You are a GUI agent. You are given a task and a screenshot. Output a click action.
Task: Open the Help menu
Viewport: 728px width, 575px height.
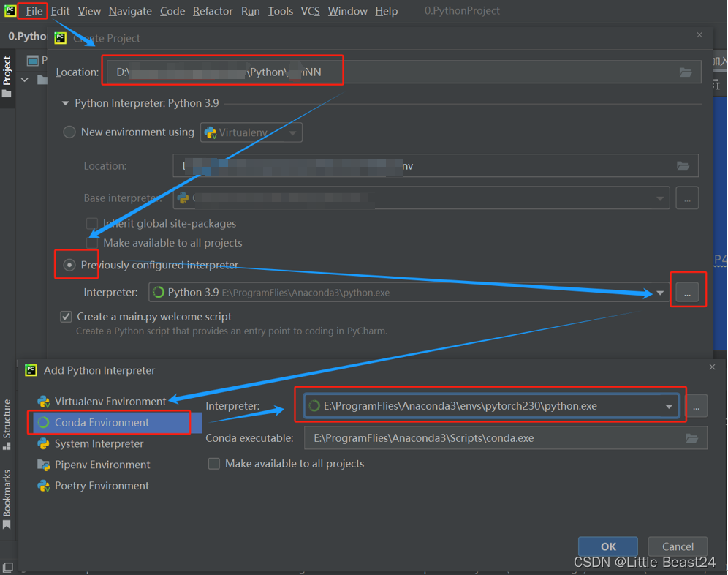tap(386, 11)
